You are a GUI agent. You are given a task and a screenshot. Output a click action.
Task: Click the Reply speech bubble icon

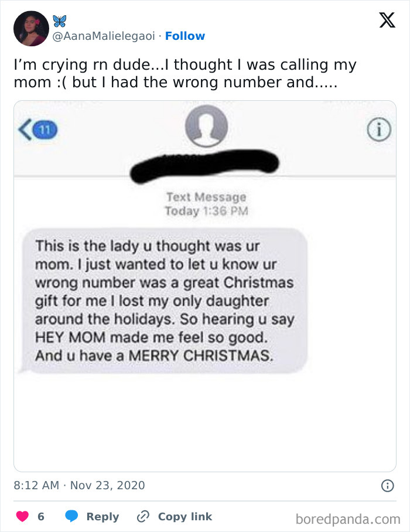[x=71, y=516]
